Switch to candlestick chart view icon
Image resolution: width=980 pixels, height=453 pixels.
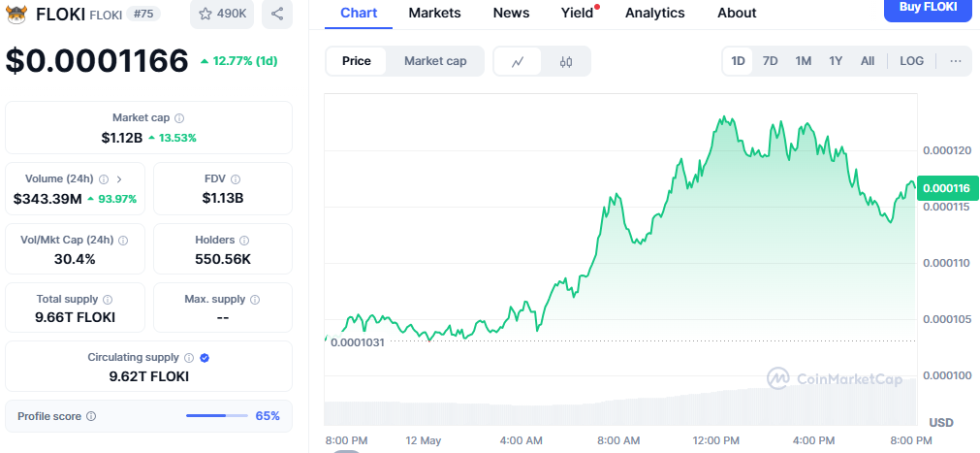pos(566,61)
